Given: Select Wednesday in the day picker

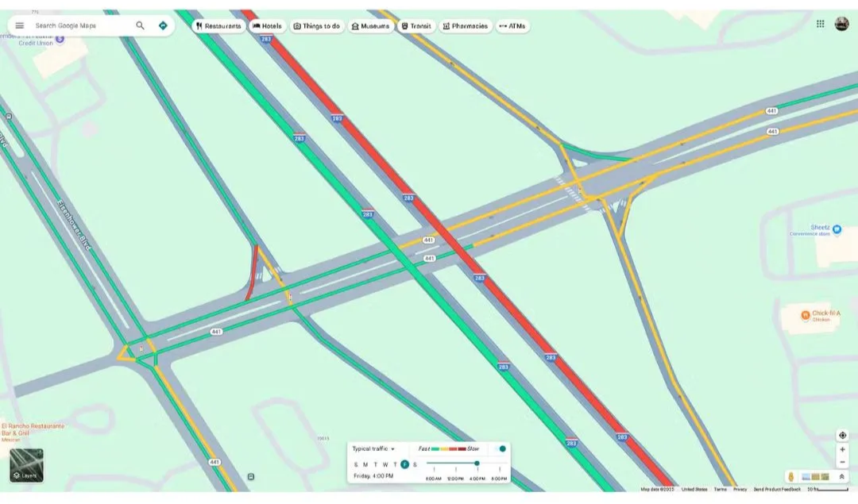Looking at the screenshot, I should tap(385, 464).
